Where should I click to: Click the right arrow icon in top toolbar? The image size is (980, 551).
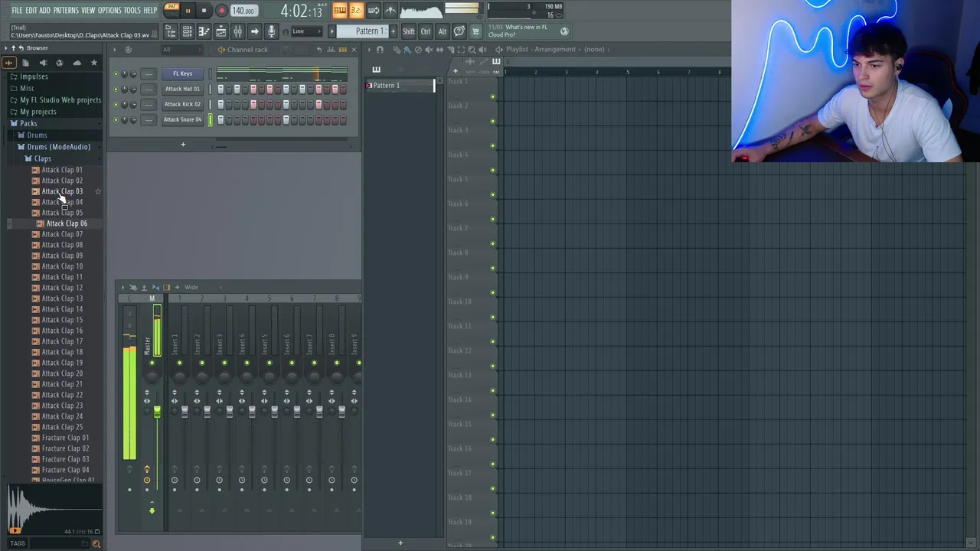pos(254,31)
